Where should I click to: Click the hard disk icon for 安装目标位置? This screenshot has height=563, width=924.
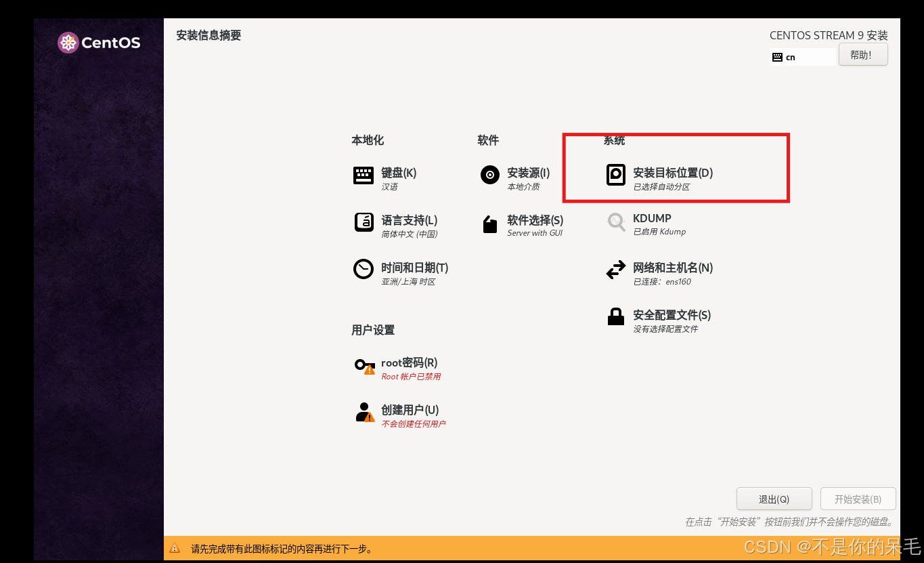(x=615, y=175)
